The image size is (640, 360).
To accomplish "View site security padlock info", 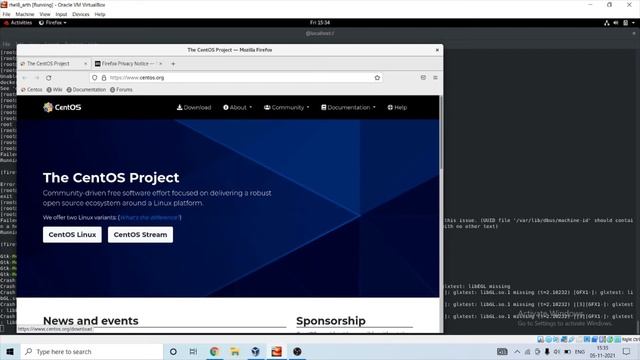I will pos(104,78).
